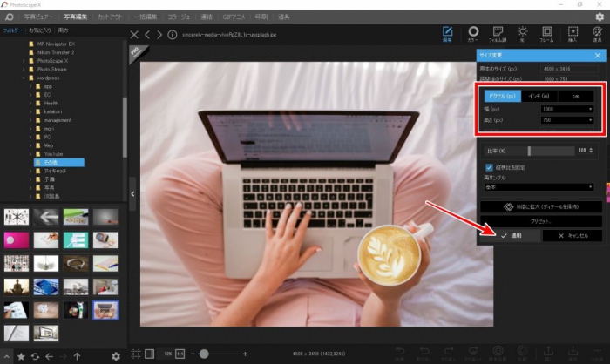Switch to カットアウト cutout tab
610x364 pixels.
pyautogui.click(x=110, y=17)
